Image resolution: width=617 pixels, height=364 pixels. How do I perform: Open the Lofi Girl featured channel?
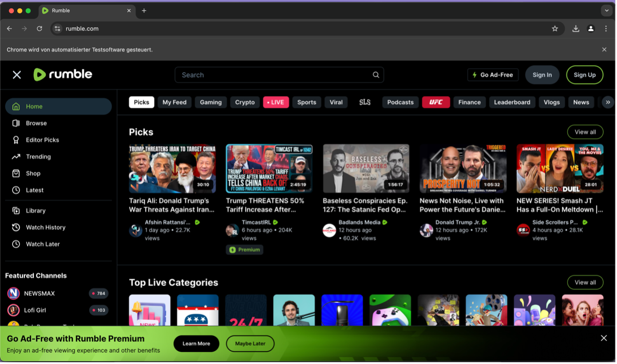click(x=58, y=310)
